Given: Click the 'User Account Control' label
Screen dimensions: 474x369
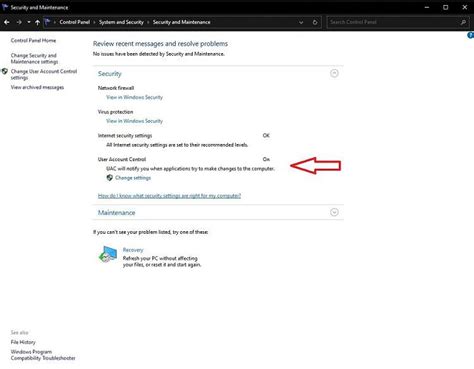Looking at the screenshot, I should click(122, 159).
